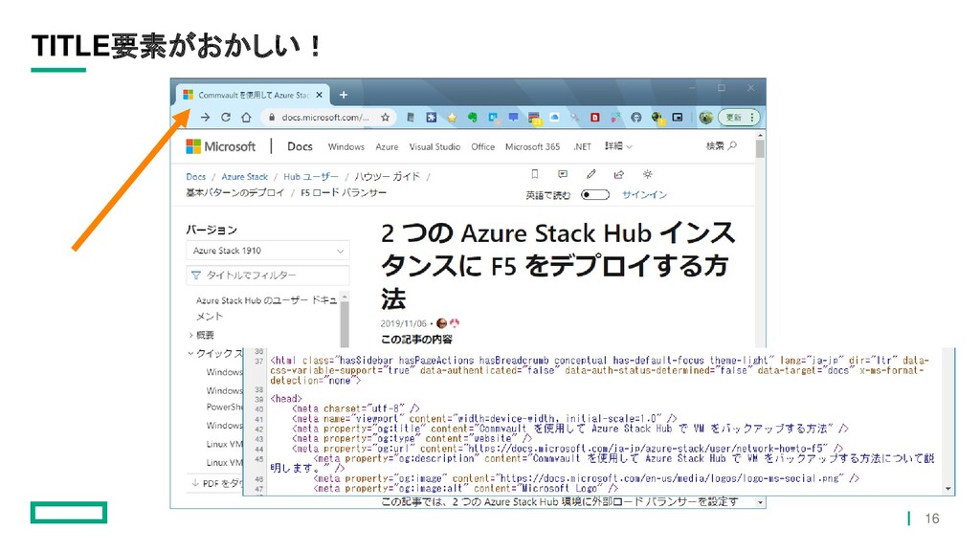Screen dimensions: 980x551
Task: Click the yellow star extension icon
Action: [452, 117]
